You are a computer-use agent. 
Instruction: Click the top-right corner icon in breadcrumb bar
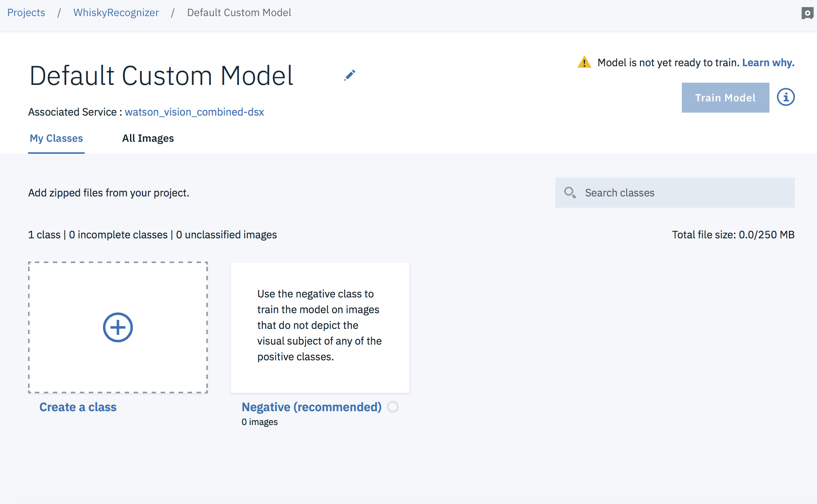click(x=807, y=13)
